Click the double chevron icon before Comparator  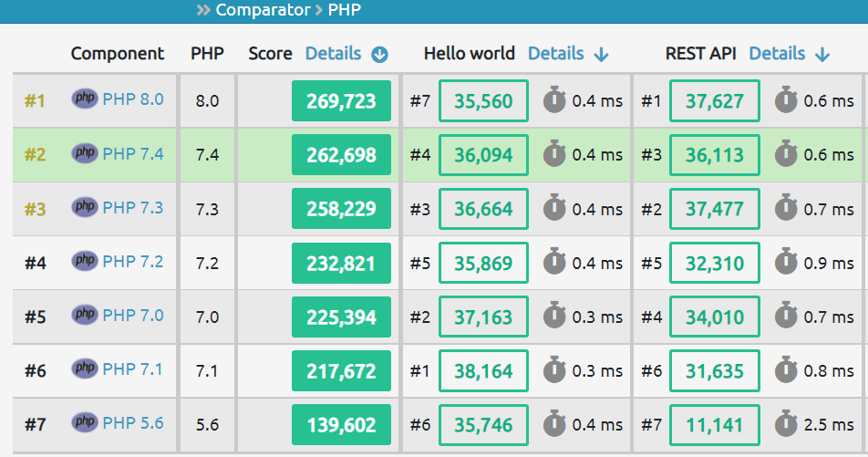[203, 10]
